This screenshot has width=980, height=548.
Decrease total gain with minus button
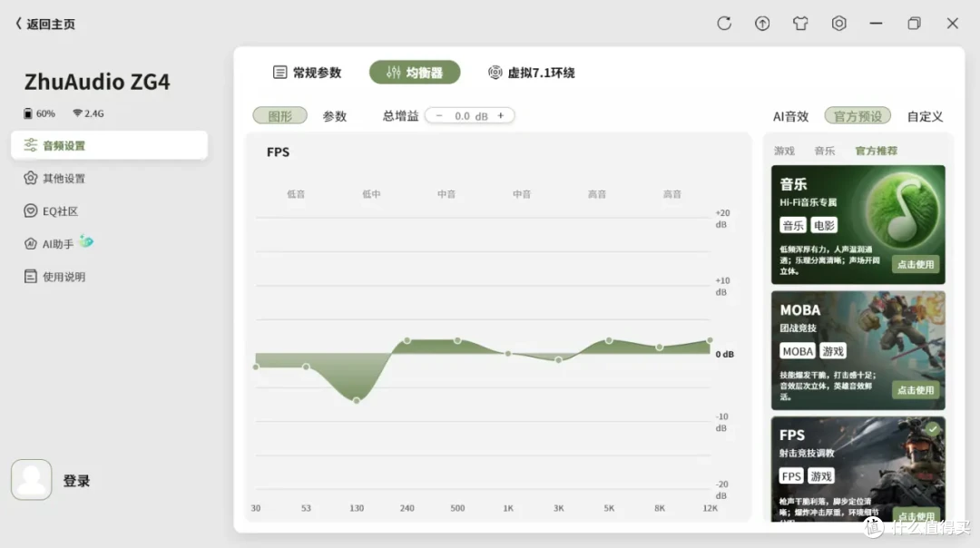[439, 115]
